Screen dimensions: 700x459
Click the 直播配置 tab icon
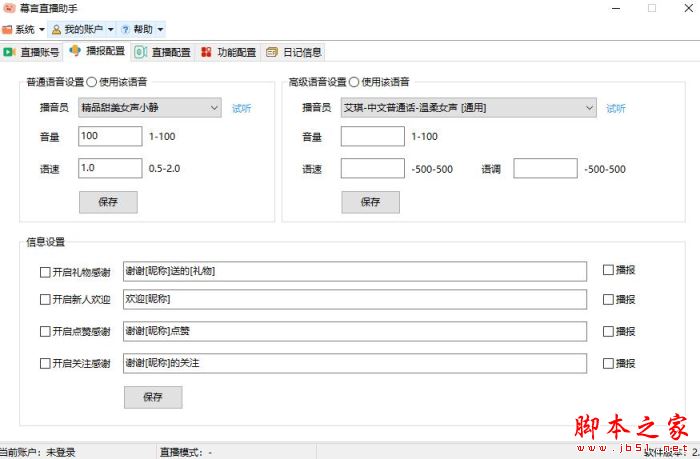pyautogui.click(x=141, y=52)
